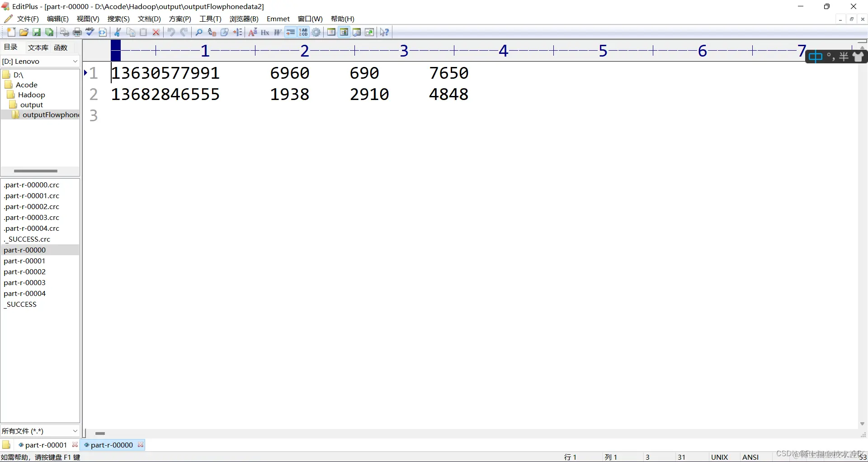868x462 pixels.
Task: Toggle the half-width 半 input mode
Action: click(x=844, y=57)
